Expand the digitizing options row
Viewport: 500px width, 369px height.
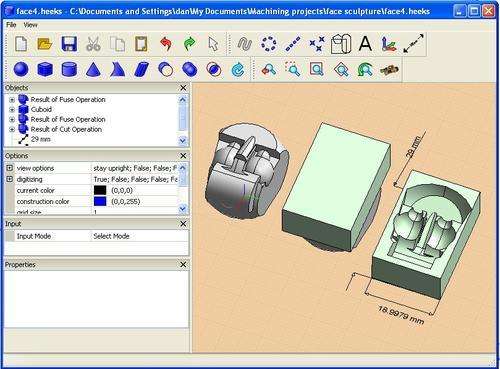[x=10, y=179]
